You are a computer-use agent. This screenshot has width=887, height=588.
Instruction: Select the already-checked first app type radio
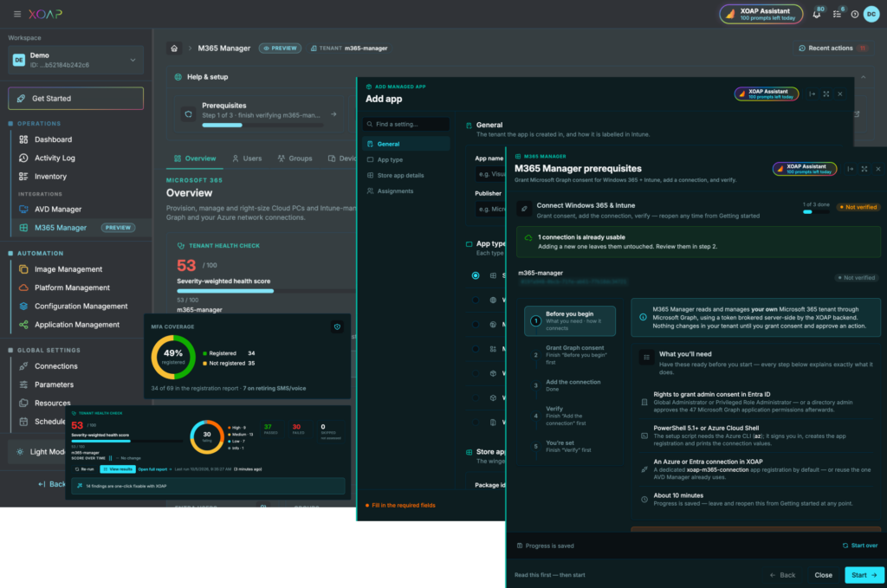[x=476, y=275]
